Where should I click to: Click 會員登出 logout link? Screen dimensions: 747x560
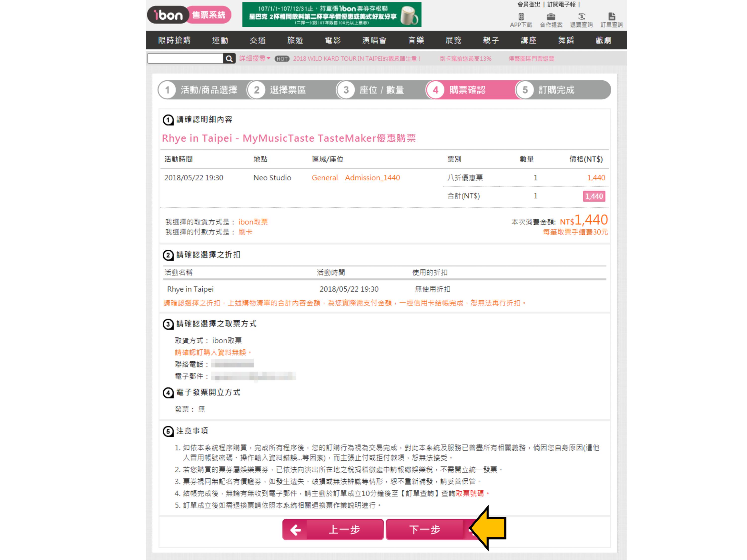[529, 4]
